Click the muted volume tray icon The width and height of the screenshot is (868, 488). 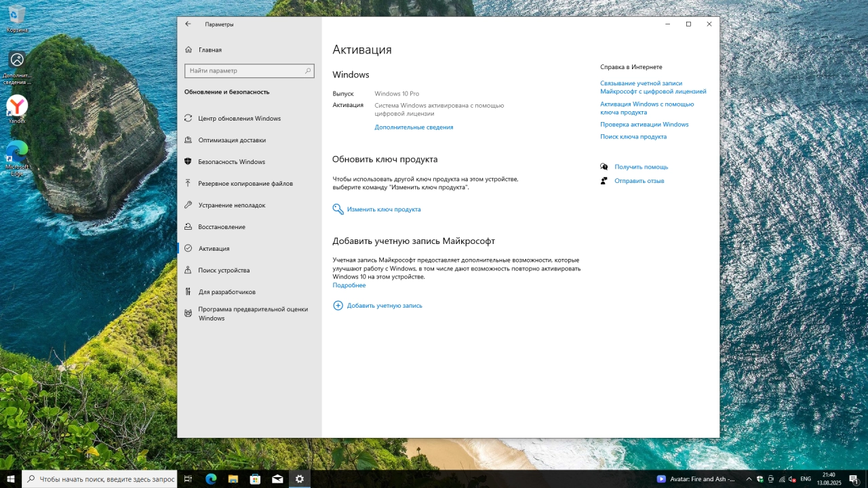point(793,479)
